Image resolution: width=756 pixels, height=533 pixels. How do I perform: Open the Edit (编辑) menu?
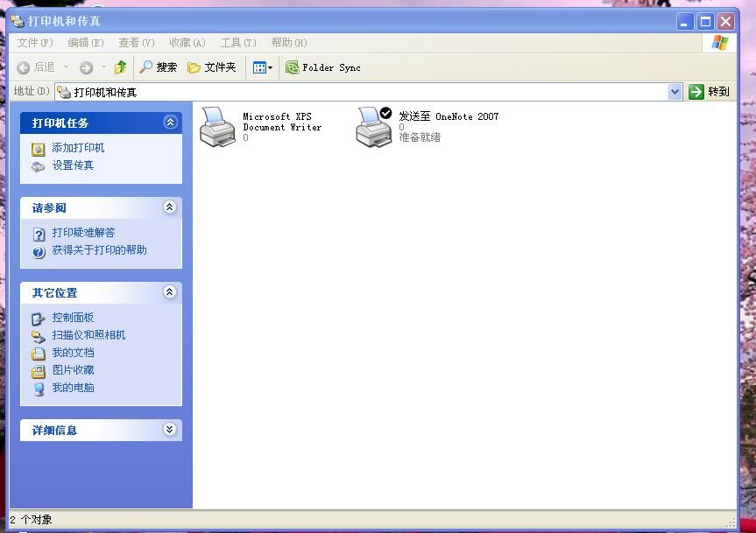[86, 43]
